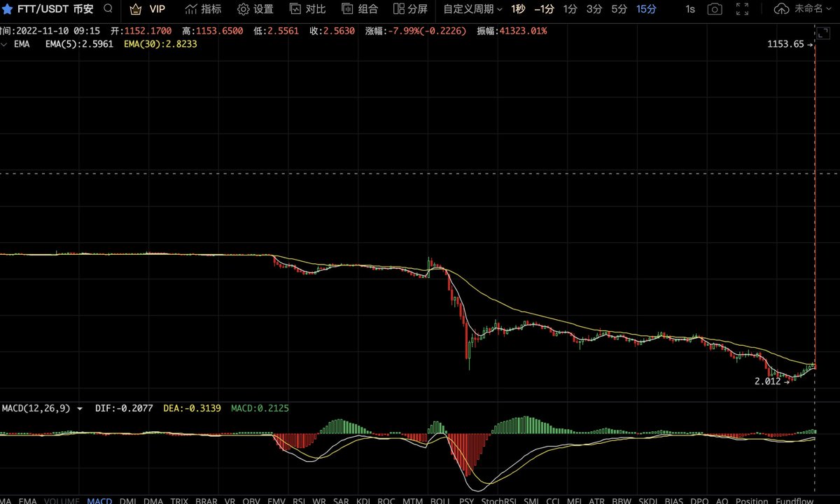Click the 收:2.5630 close value
This screenshot has width=840, height=504.
click(333, 31)
